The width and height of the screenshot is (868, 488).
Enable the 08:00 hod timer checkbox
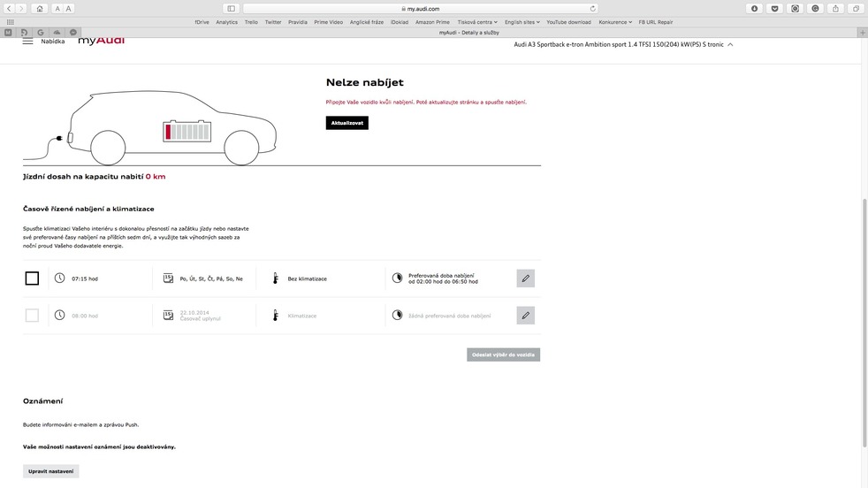pos(32,316)
